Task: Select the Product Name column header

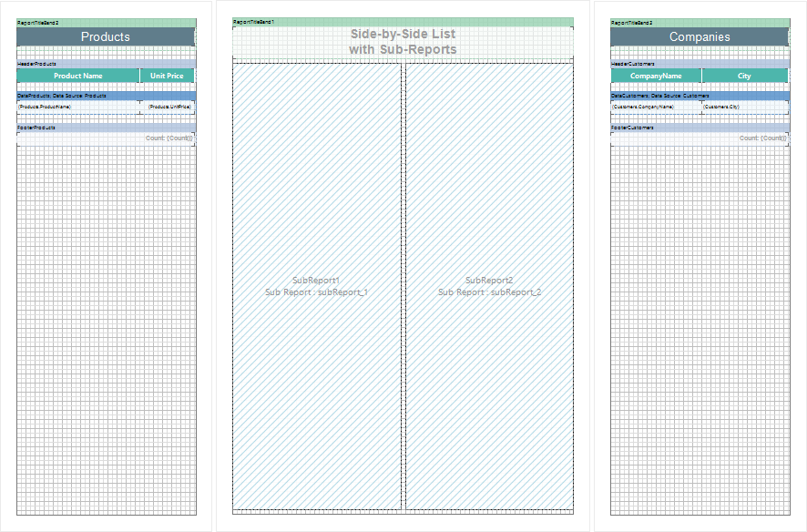Action: (77, 76)
